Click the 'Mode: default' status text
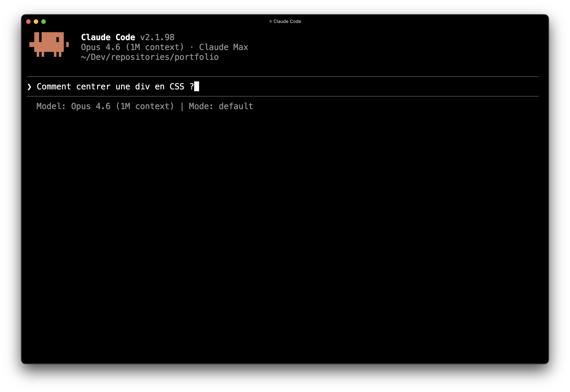The image size is (570, 392). coord(221,106)
